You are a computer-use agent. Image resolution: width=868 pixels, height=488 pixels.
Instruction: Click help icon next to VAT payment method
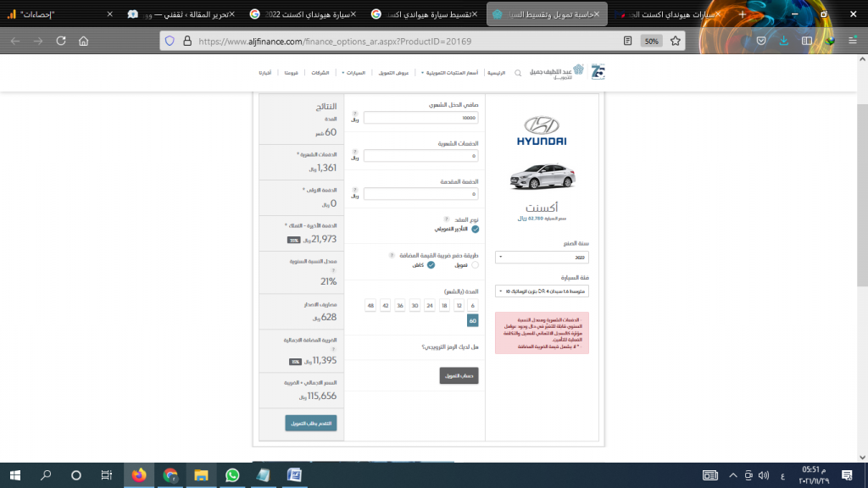click(392, 255)
